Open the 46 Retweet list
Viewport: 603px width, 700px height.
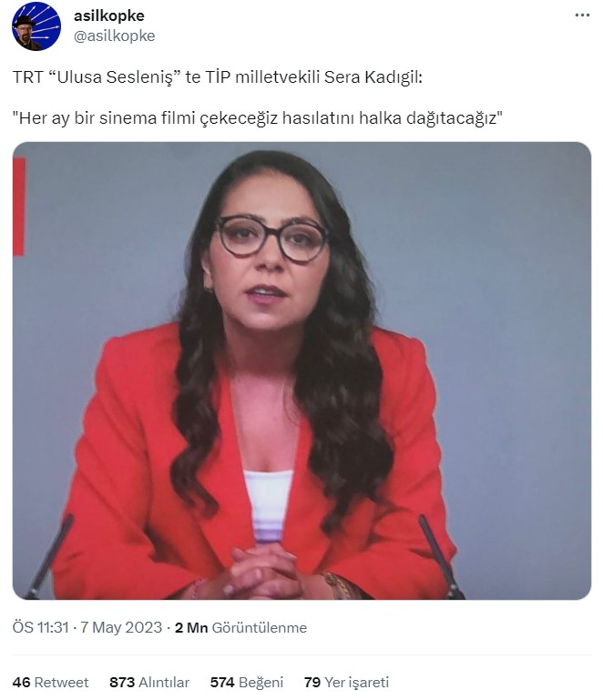pos(50,682)
